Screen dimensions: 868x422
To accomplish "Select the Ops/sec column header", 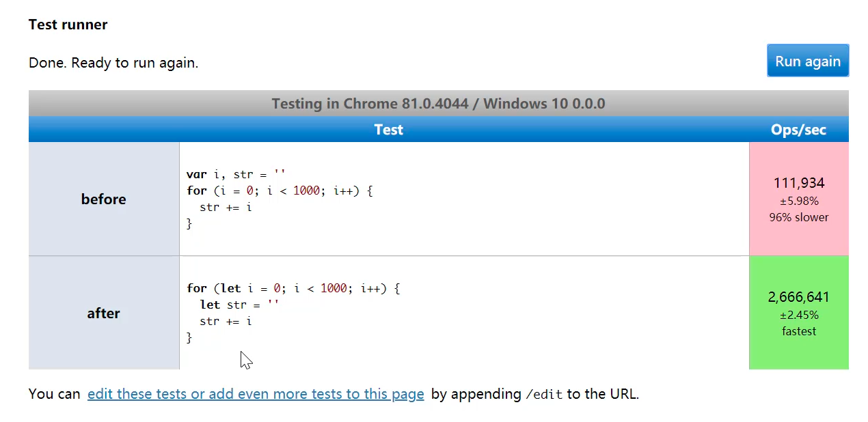I will (799, 129).
